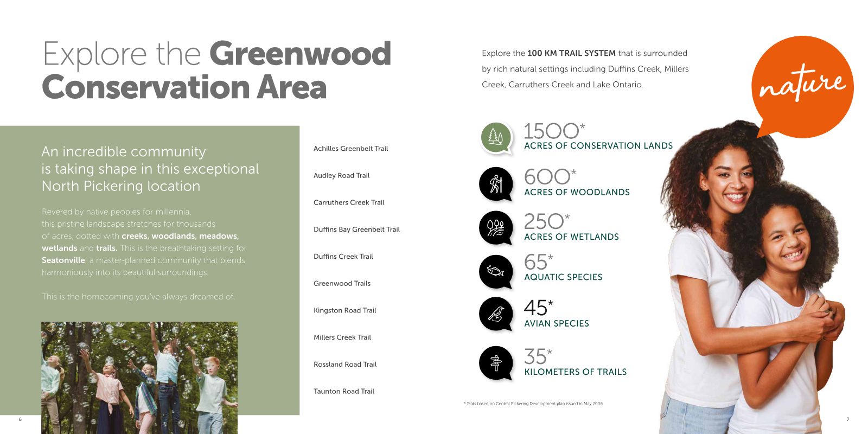This screenshot has height=434, width=868.
Task: Click the bird icon for avian species
Action: (496, 314)
